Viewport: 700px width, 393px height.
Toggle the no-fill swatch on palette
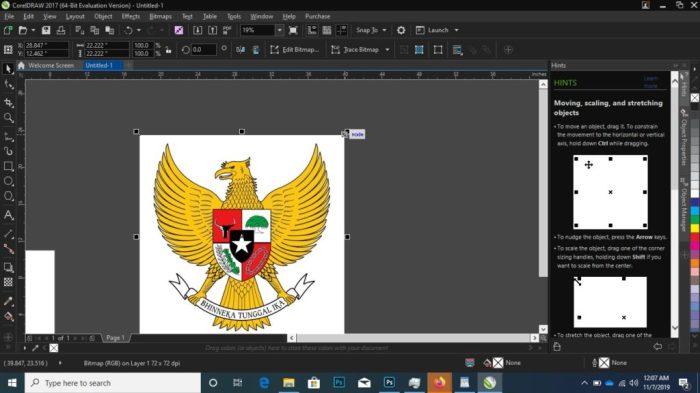pyautogui.click(x=695, y=98)
